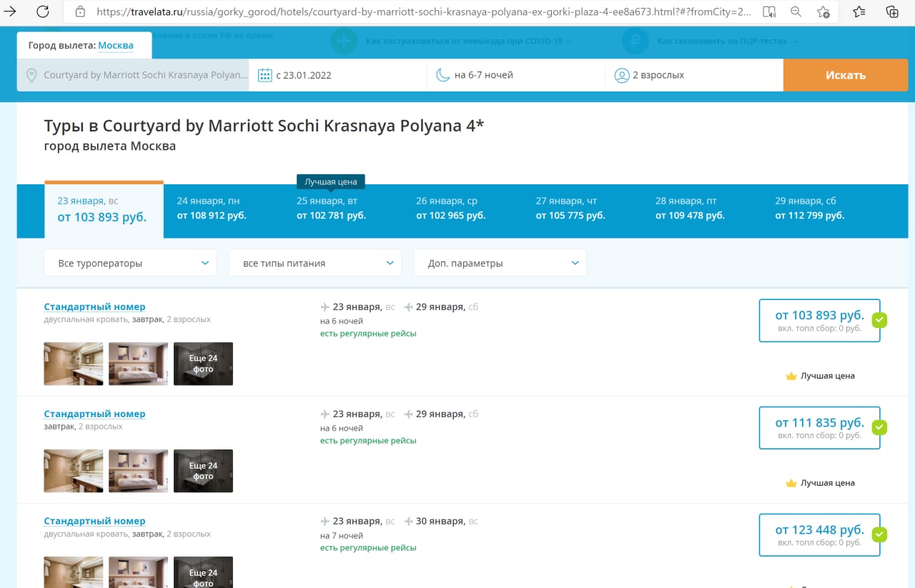Click the location pin icon in hotel field
This screenshot has width=915, height=588.
pyautogui.click(x=31, y=75)
